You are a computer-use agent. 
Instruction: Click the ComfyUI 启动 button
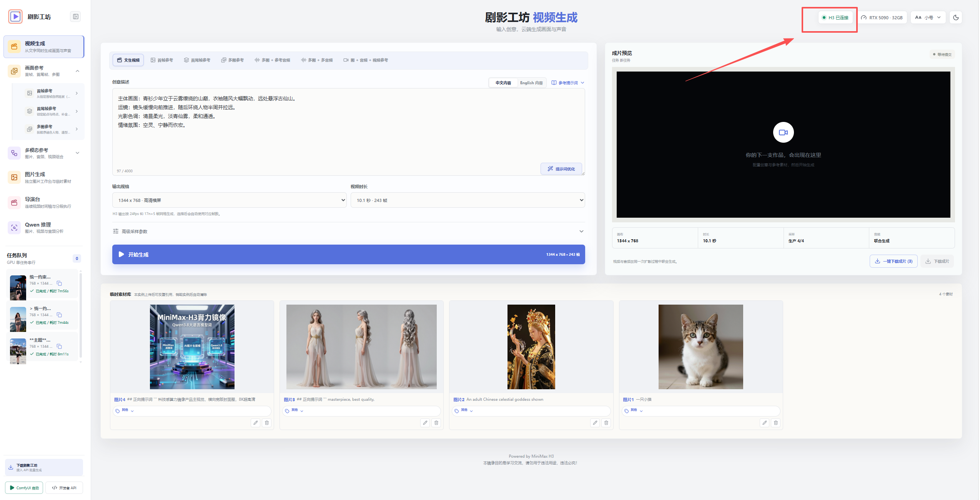coord(24,488)
